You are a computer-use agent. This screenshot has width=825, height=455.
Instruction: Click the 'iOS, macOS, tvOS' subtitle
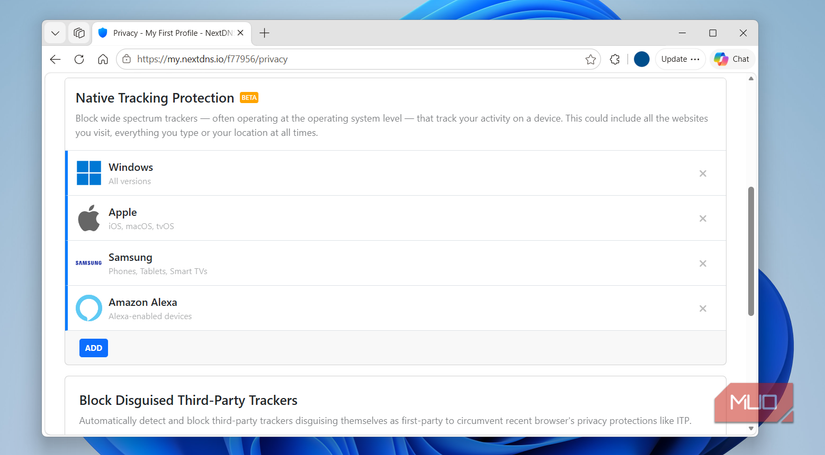coord(141,226)
